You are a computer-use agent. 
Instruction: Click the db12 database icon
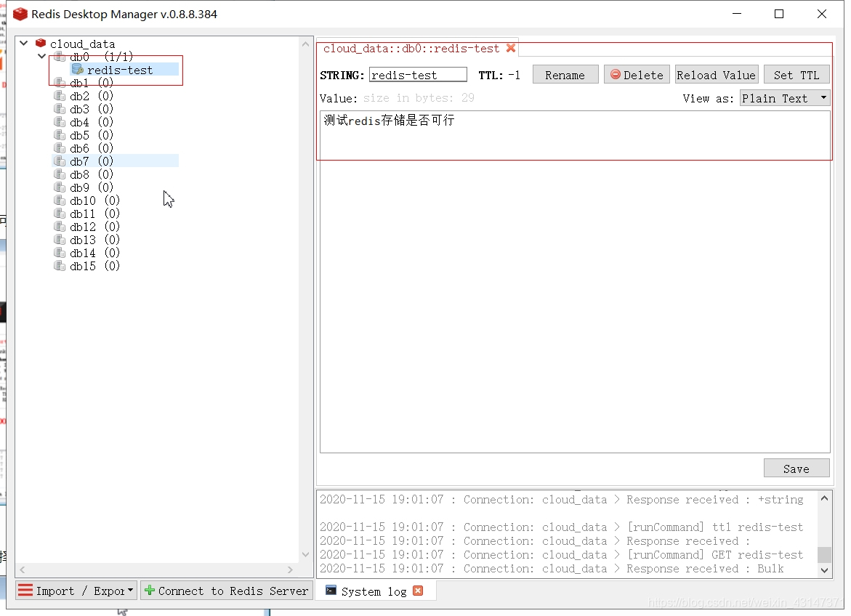click(60, 227)
